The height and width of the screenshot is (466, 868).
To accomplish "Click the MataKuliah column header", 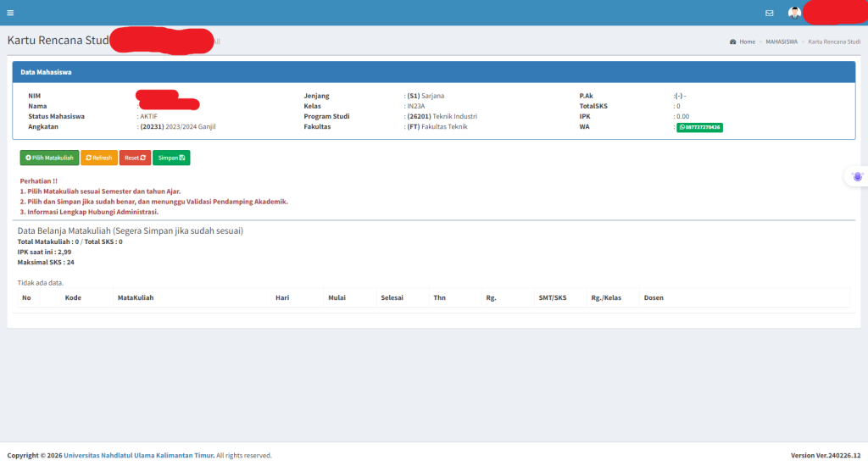I will pyautogui.click(x=136, y=297).
